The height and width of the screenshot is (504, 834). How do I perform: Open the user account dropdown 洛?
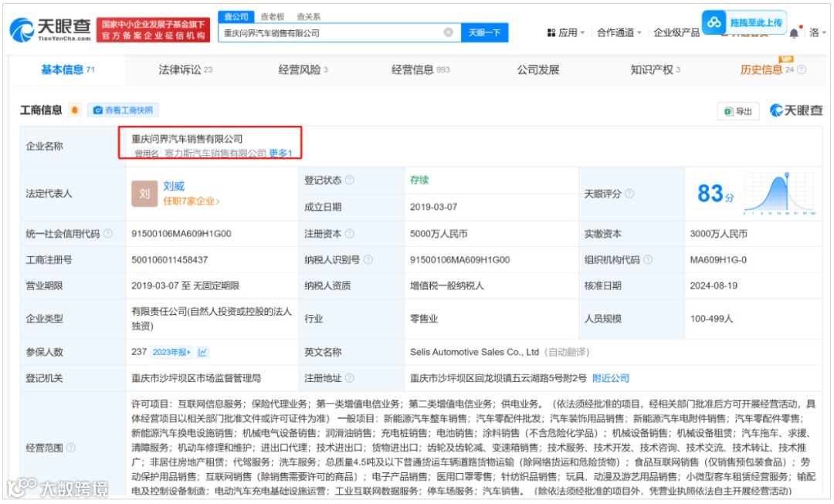[818, 32]
